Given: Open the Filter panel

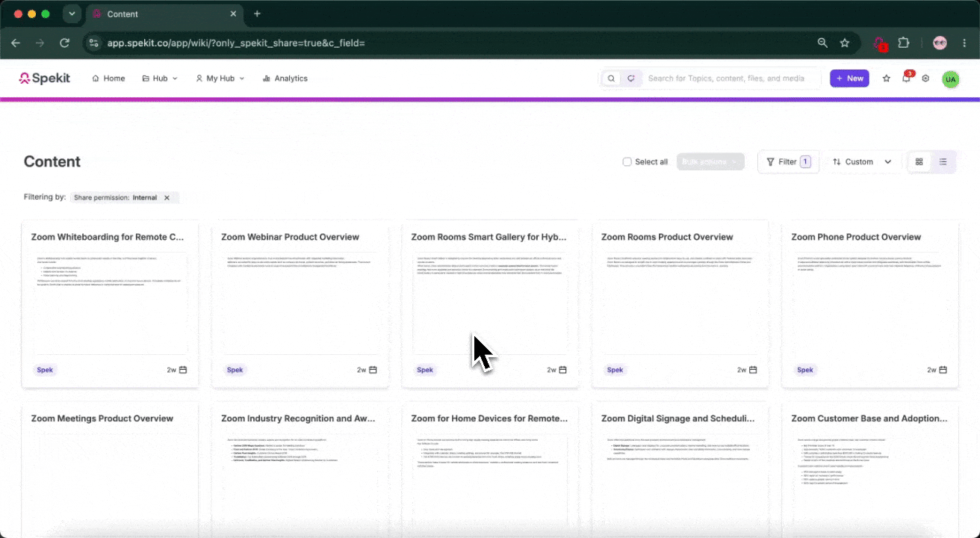Looking at the screenshot, I should pos(788,162).
